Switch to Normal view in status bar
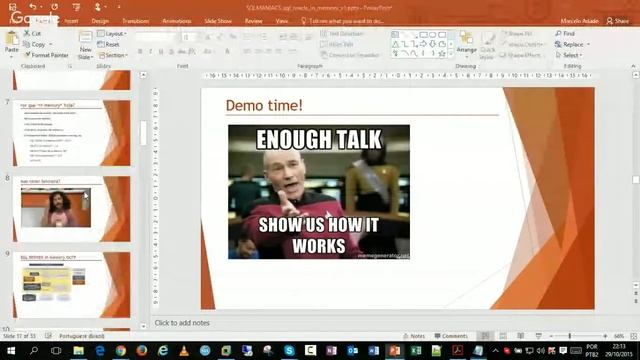This screenshot has height=360, width=640. (485, 336)
